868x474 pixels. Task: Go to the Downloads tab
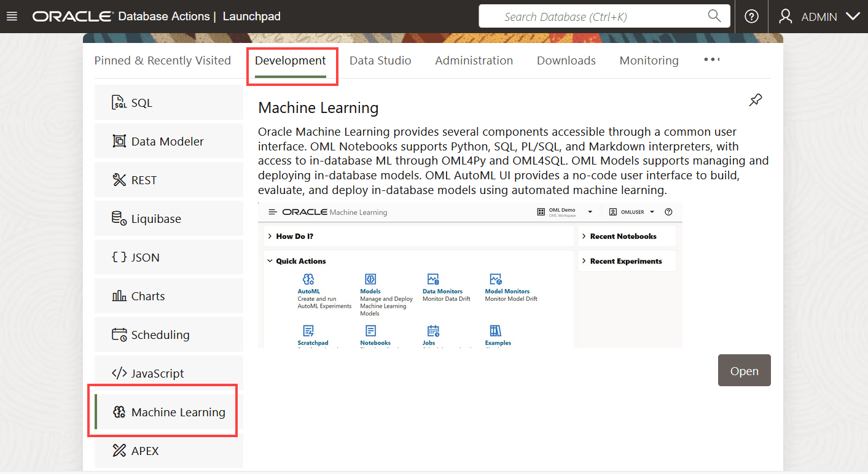(566, 61)
